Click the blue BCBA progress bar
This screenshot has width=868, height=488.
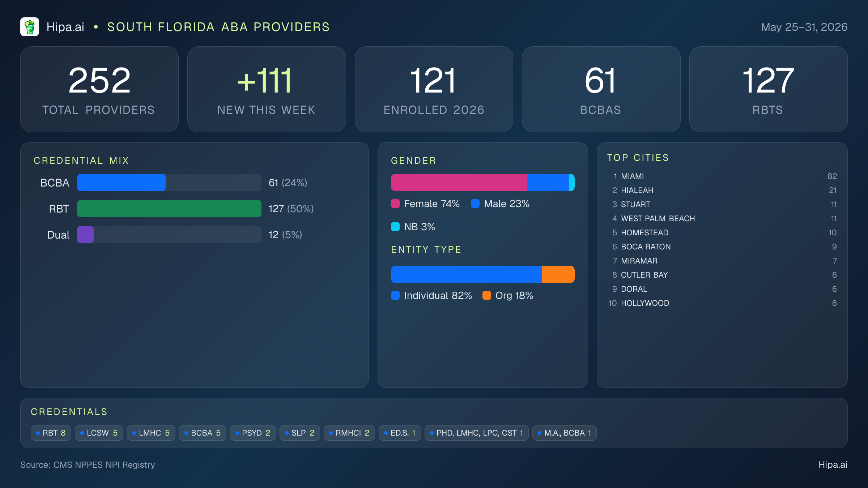tap(121, 183)
